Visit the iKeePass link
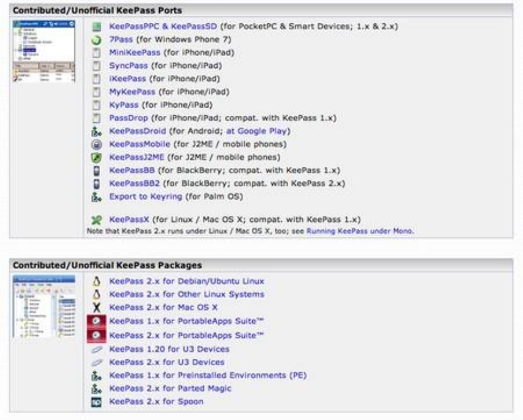 point(128,78)
